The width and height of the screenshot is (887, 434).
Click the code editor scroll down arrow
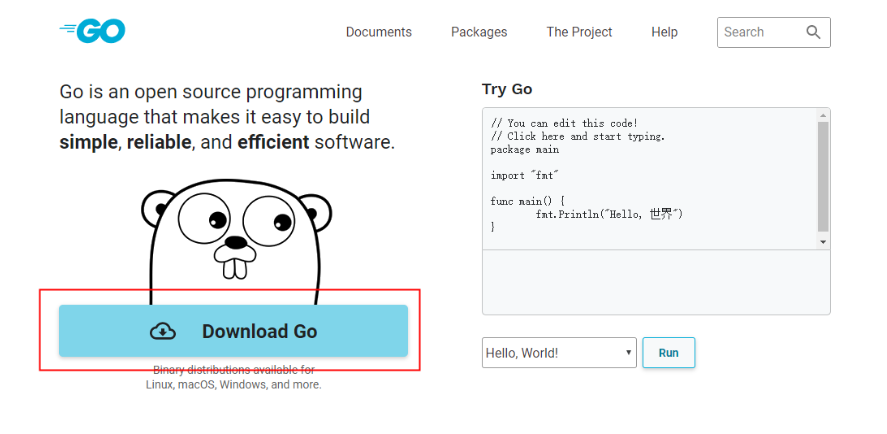tap(823, 242)
